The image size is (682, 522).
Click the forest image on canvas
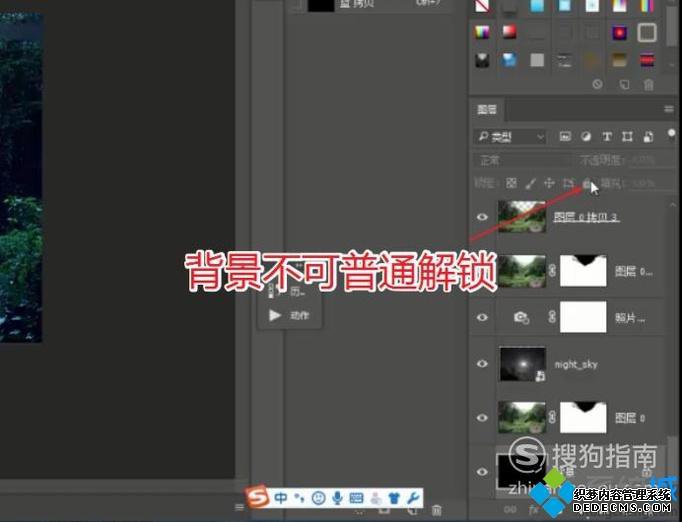[x=21, y=177]
